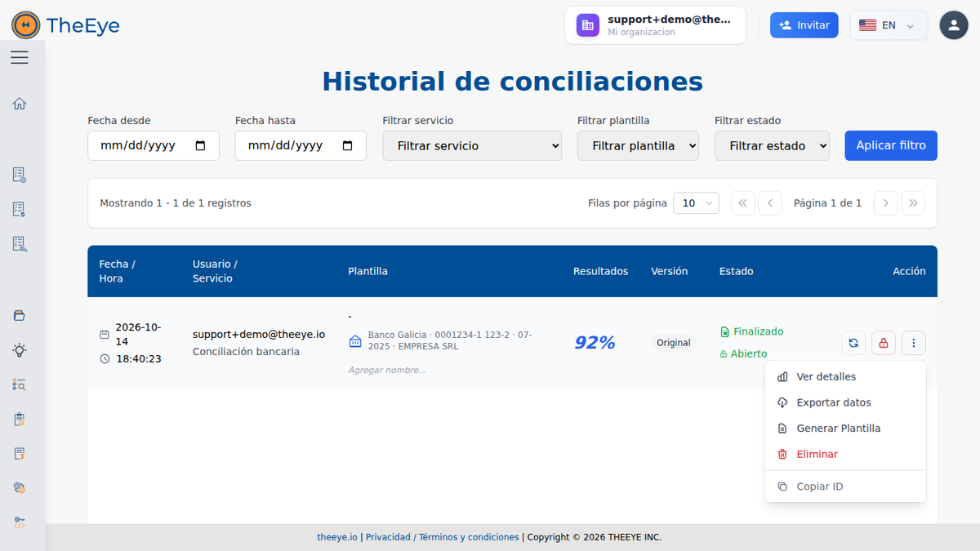Open the folder icon in the sidebar
Image resolution: width=980 pixels, height=551 pixels.
[x=20, y=316]
